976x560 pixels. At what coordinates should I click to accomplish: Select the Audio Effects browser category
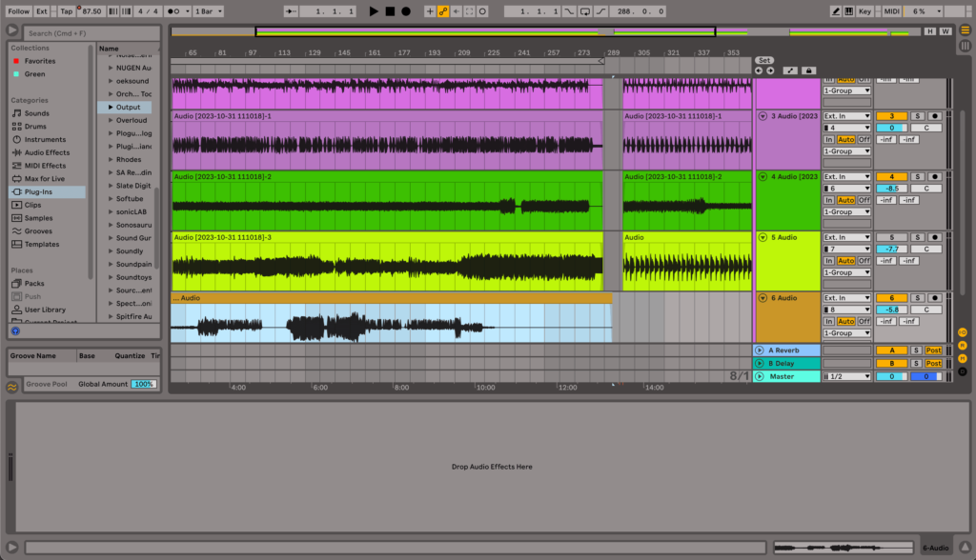[x=47, y=152]
